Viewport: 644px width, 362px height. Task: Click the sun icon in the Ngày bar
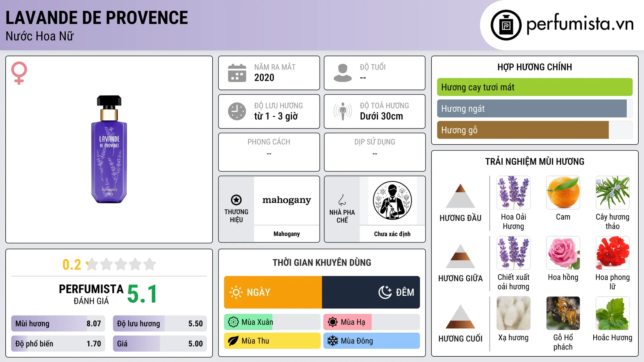236,292
